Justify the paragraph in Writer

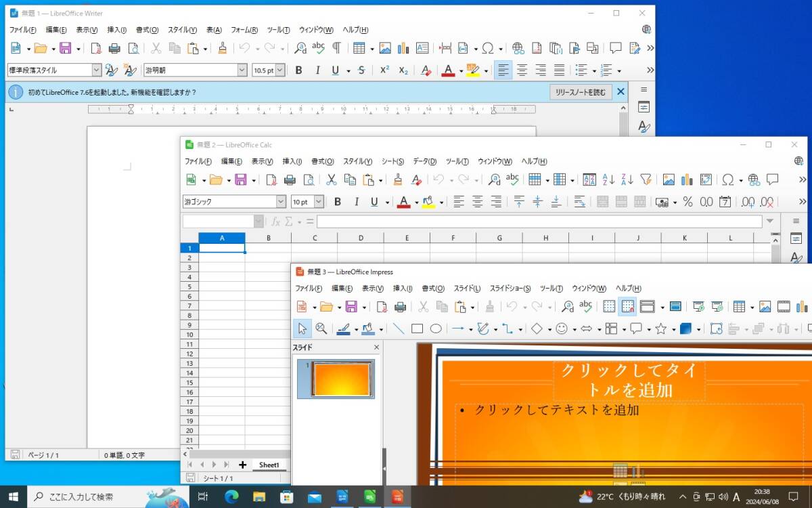559,70
